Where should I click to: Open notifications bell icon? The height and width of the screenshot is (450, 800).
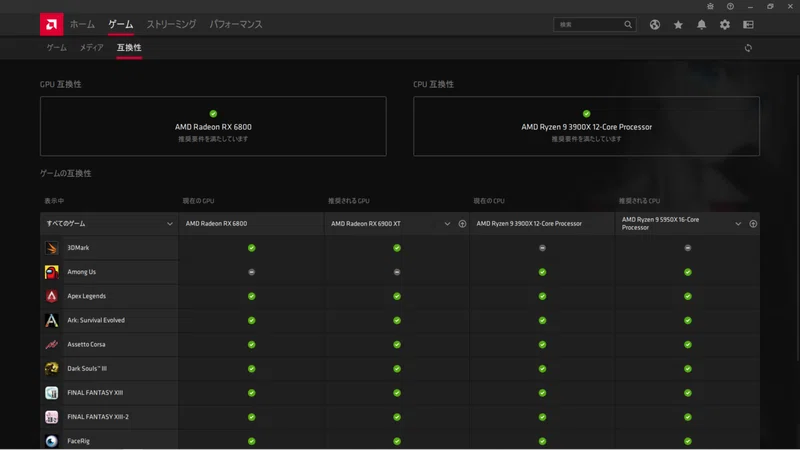point(702,24)
